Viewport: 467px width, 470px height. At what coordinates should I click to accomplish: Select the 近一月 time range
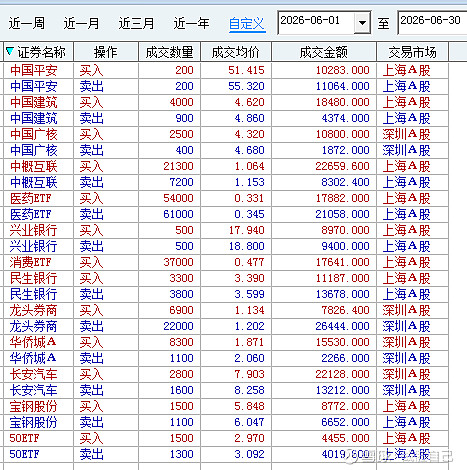point(82,24)
